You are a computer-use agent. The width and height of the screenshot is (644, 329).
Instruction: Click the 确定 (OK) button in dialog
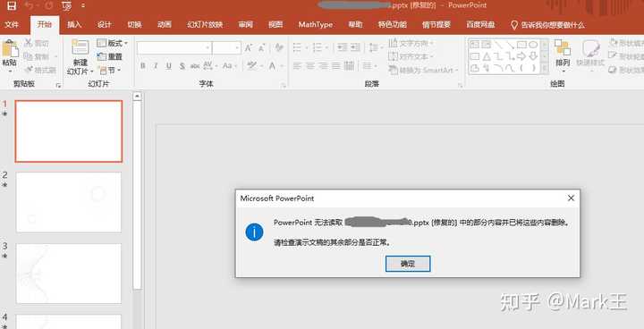click(408, 264)
